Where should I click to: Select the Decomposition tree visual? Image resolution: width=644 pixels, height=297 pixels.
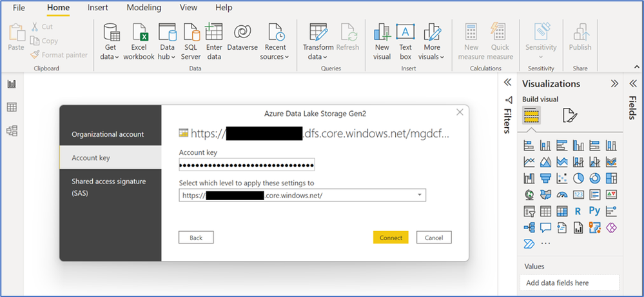click(x=529, y=227)
